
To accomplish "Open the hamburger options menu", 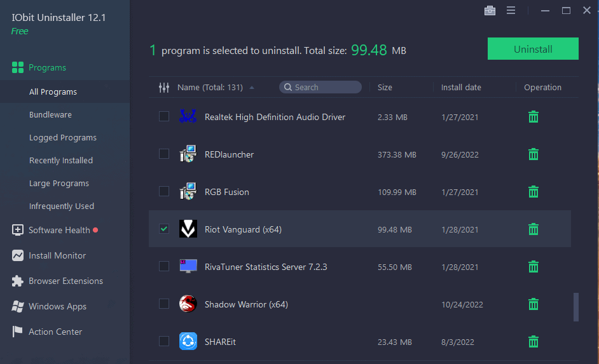I will pyautogui.click(x=511, y=10).
